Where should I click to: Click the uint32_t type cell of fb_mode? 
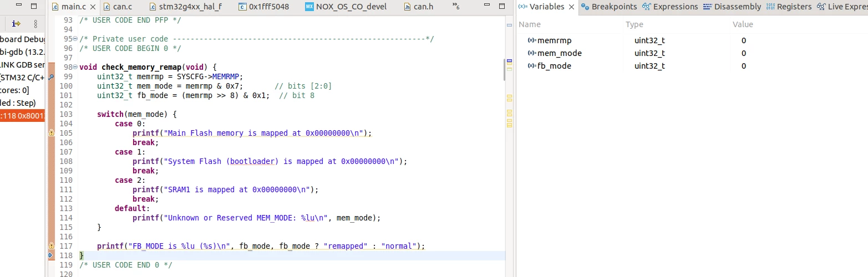coord(649,66)
